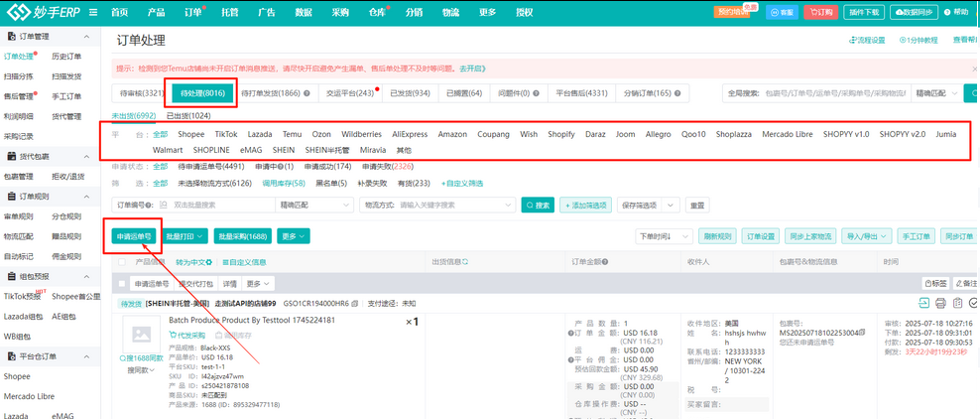The height and width of the screenshot is (419, 980).
Task: Click the order's purple clipboard icon
Action: [x=957, y=303]
